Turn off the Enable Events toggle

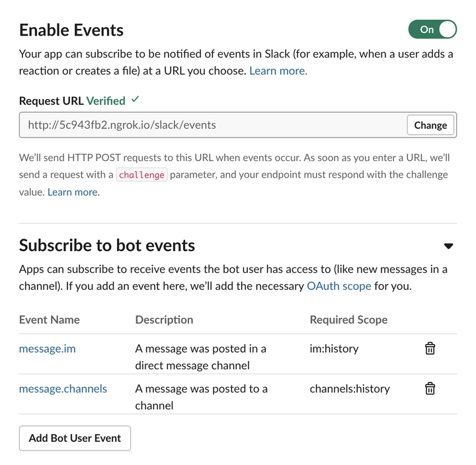[x=432, y=30]
